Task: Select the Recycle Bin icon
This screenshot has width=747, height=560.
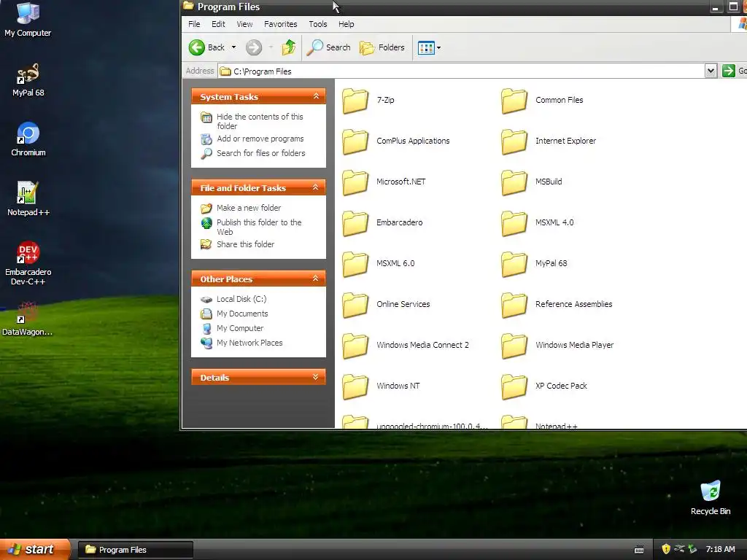Action: [x=711, y=498]
